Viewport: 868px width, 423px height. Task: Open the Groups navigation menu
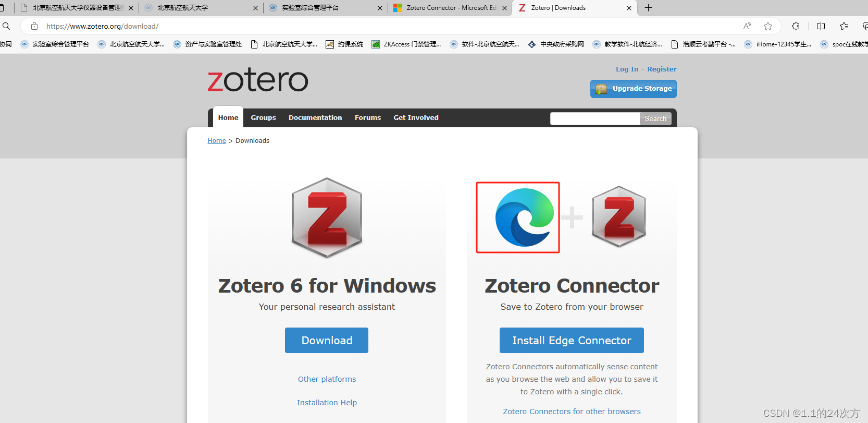point(264,117)
